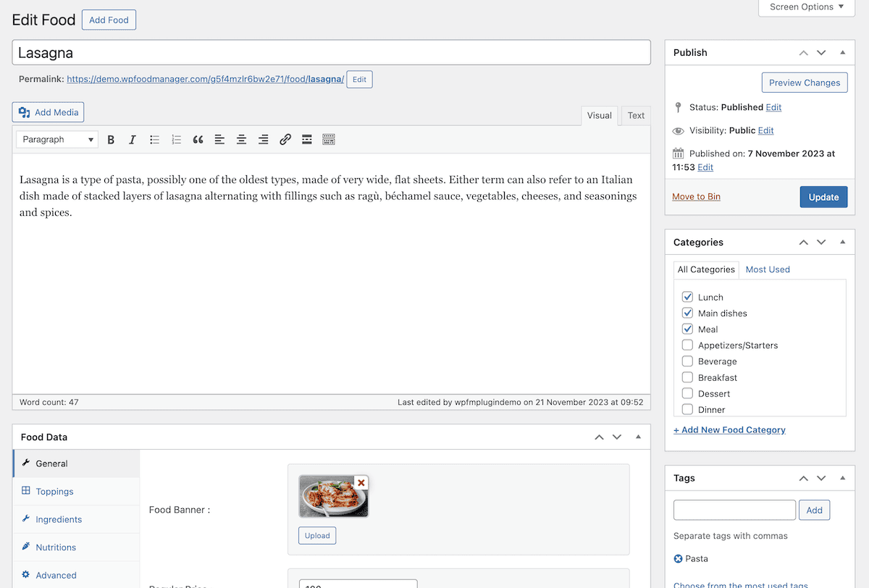Viewport: 869px width, 588px height.
Task: Uncheck the Lunch category
Action: tap(687, 297)
